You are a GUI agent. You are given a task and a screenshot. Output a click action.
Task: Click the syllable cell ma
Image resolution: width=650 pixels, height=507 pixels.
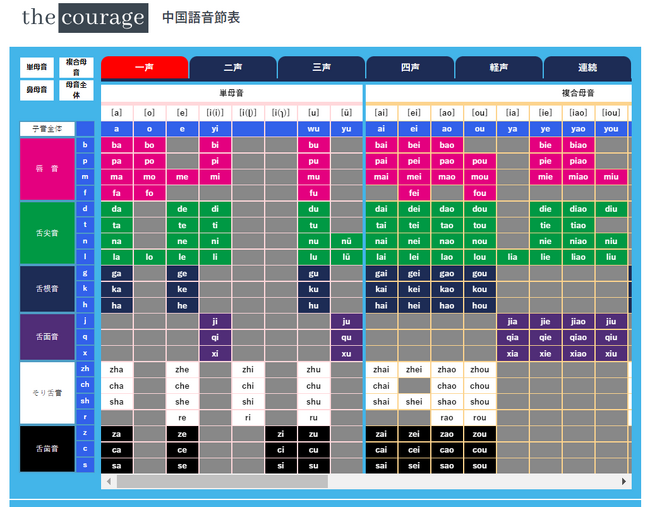[x=117, y=177]
